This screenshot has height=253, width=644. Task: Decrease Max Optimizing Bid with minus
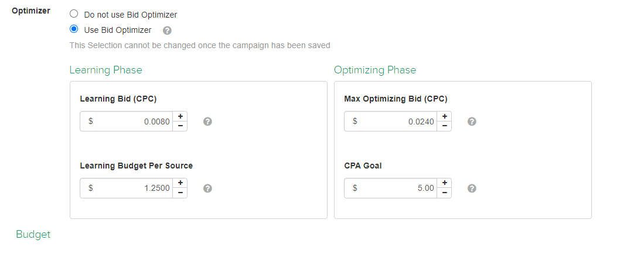[x=444, y=126]
